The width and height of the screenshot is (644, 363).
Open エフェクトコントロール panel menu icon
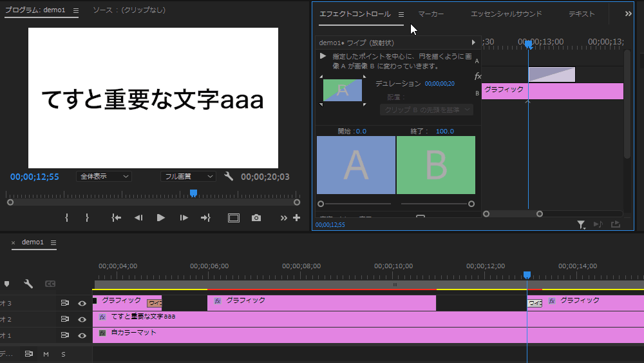(x=401, y=14)
